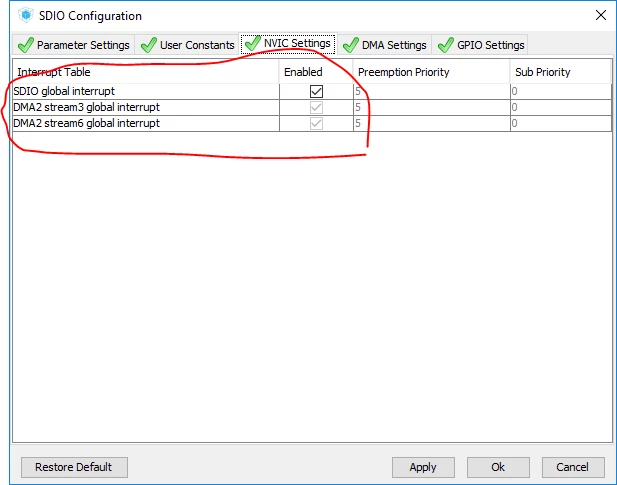Cancel the SDIO Configuration dialog

tap(573, 467)
